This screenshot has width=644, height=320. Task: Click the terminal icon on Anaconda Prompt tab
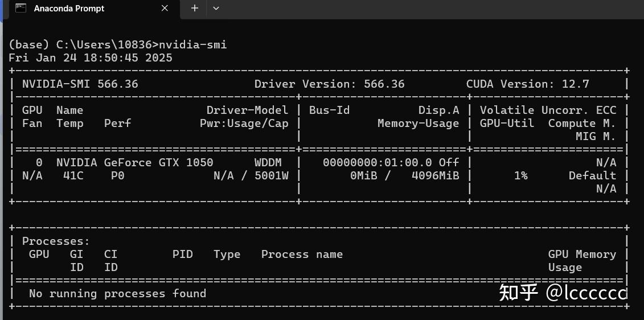(x=20, y=8)
